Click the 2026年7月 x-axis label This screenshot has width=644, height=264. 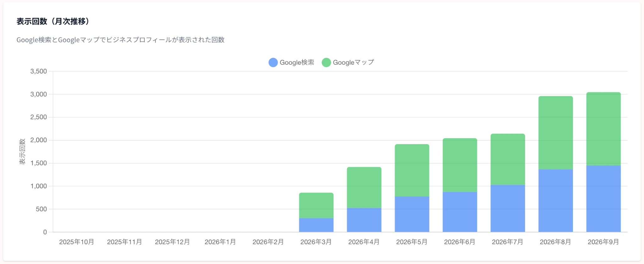click(x=508, y=242)
